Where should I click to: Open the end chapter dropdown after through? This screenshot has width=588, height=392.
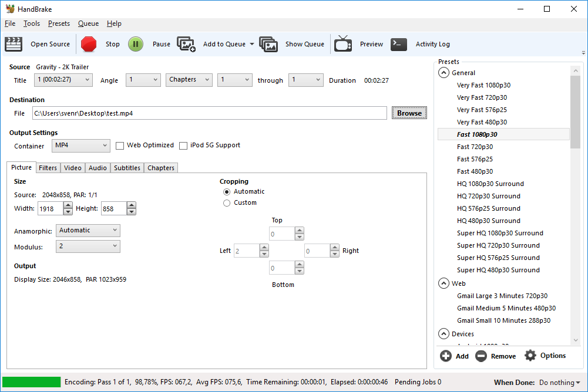(x=306, y=80)
